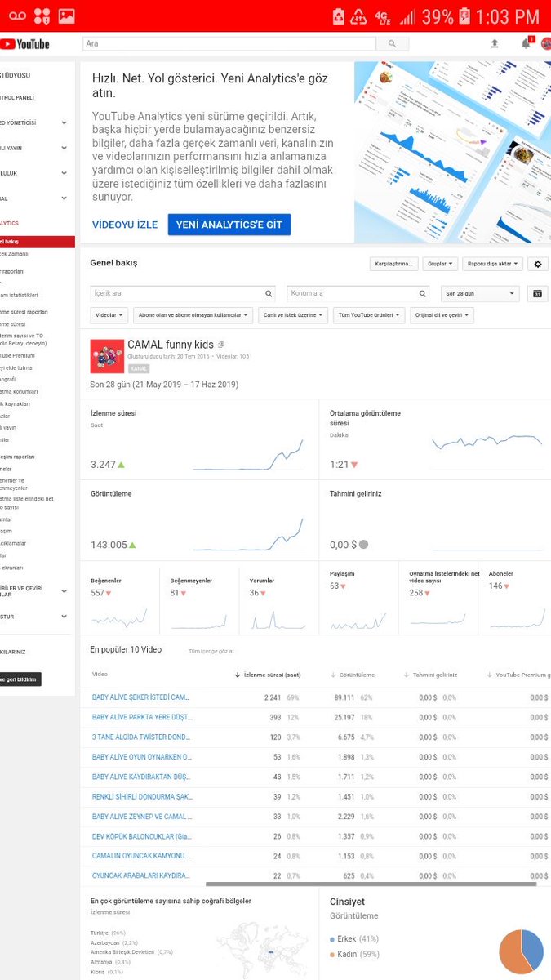This screenshot has height=980, width=551.
Task: Tap the voicemail icon in status bar
Action: [18, 16]
